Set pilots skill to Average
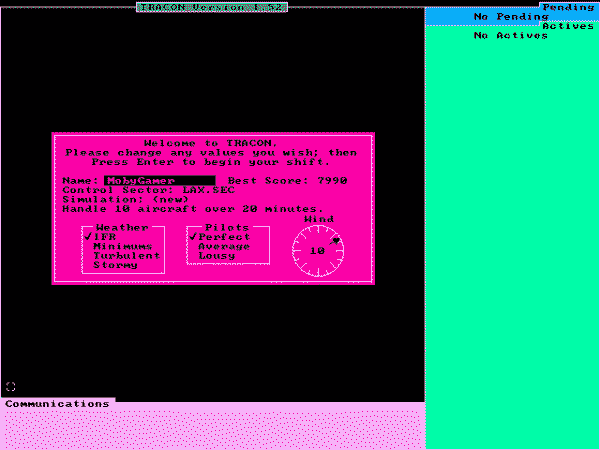The width and height of the screenshot is (600, 450). point(224,246)
